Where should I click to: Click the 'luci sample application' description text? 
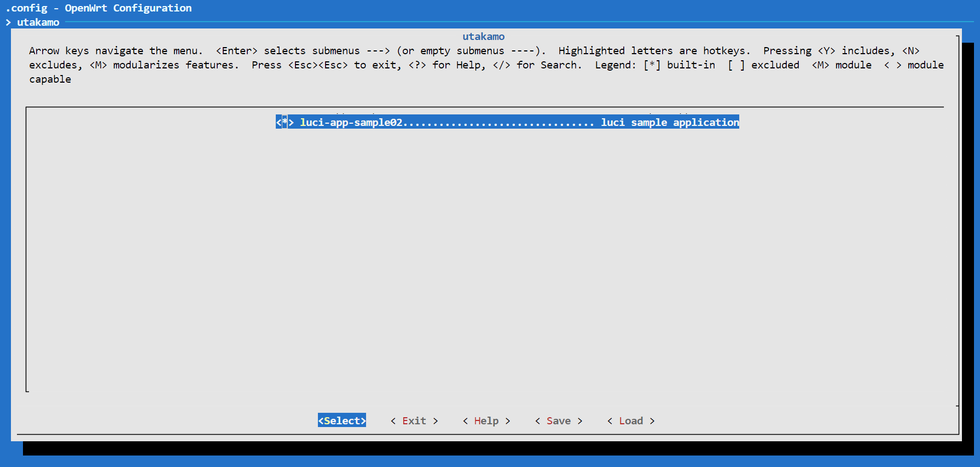pyautogui.click(x=670, y=122)
